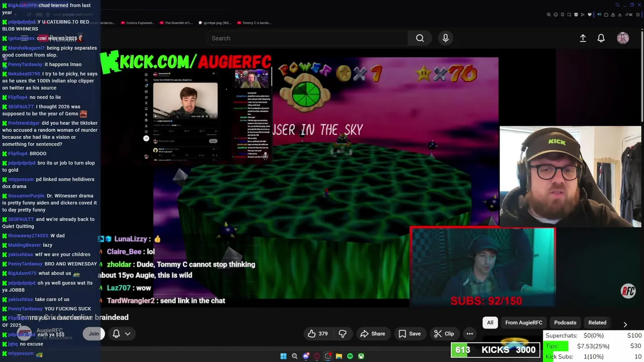Screen dimensions: 644x362
Task: Expand the notification chevron beside the bell
Action: (128, 334)
